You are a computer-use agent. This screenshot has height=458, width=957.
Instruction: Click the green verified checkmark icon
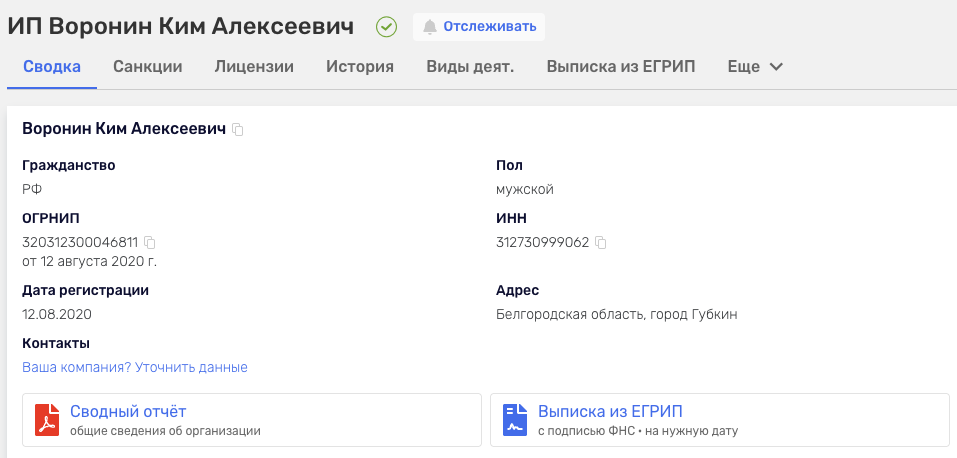386,27
